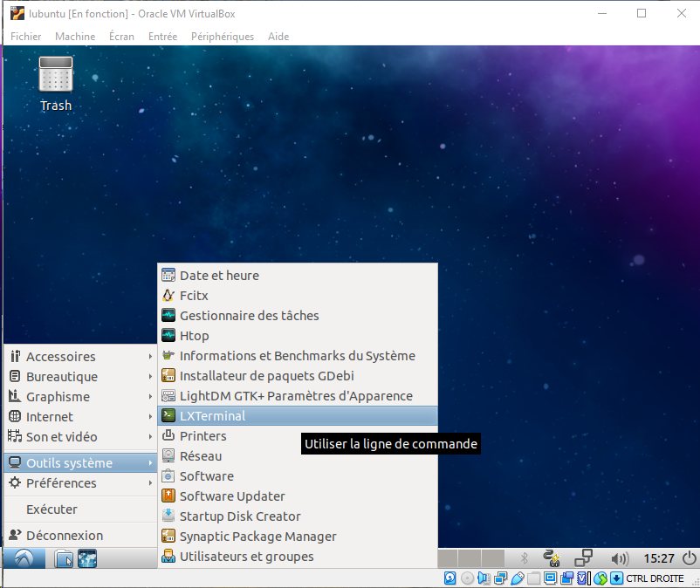This screenshot has width=700, height=588.
Task: Open the Gestionnaire des tâches entry
Action: pyautogui.click(x=249, y=316)
